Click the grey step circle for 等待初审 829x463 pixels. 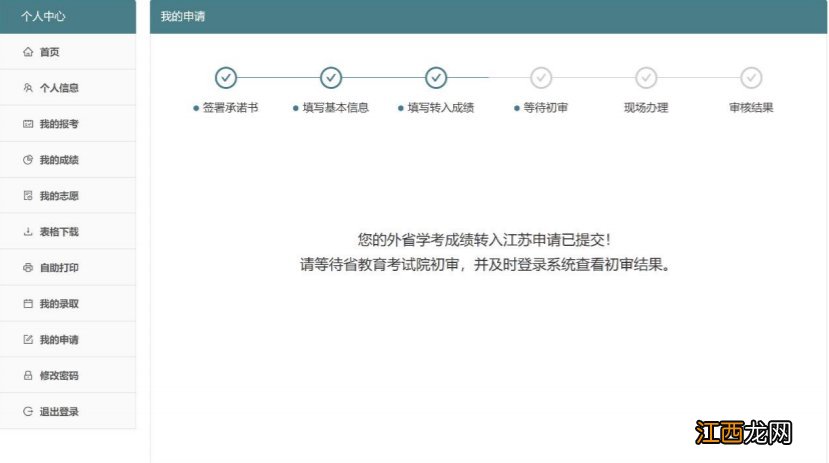(541, 78)
